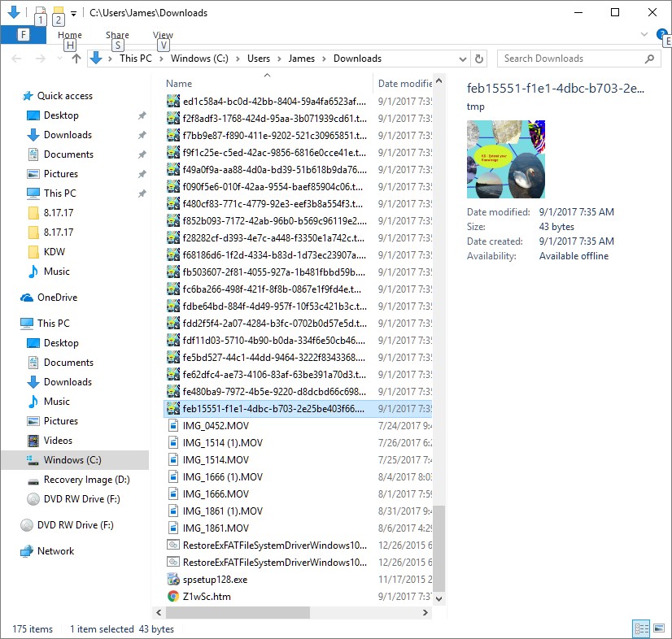Viewport: 672px width, 639px height.
Task: Click the Network icon in navigation pane
Action: point(27,551)
